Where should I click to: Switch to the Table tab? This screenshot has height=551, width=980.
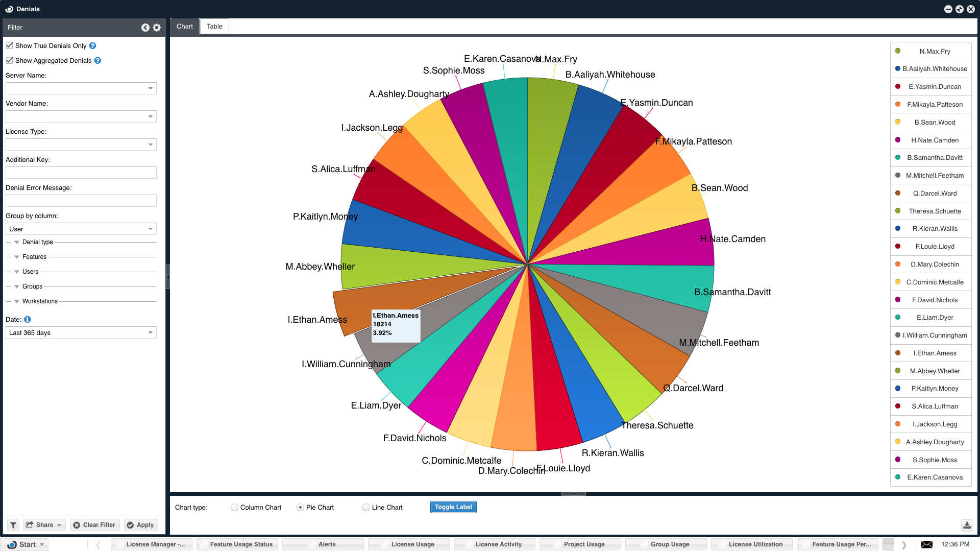click(214, 27)
